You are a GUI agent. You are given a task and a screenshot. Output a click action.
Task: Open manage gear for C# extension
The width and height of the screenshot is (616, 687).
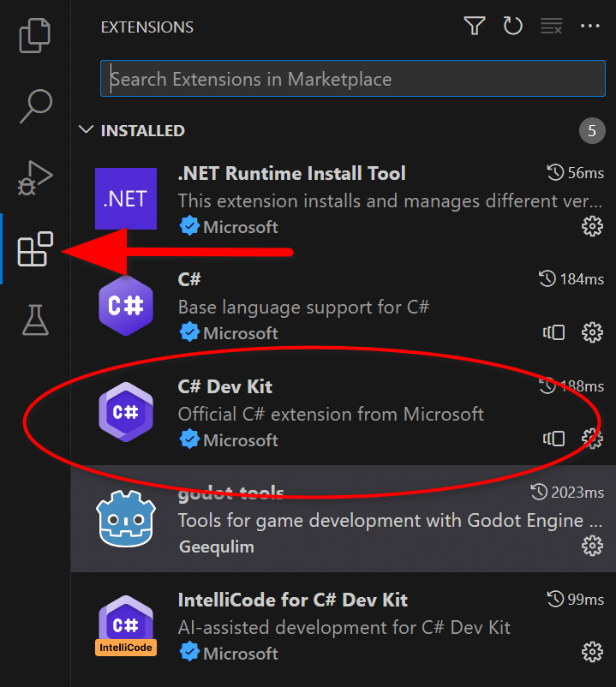click(x=592, y=332)
